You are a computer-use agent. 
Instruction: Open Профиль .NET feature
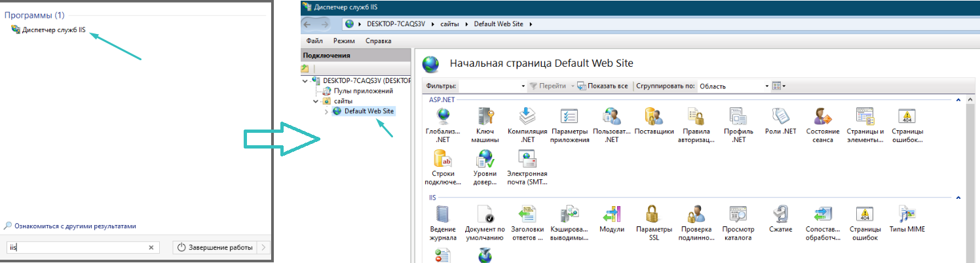[x=738, y=126]
